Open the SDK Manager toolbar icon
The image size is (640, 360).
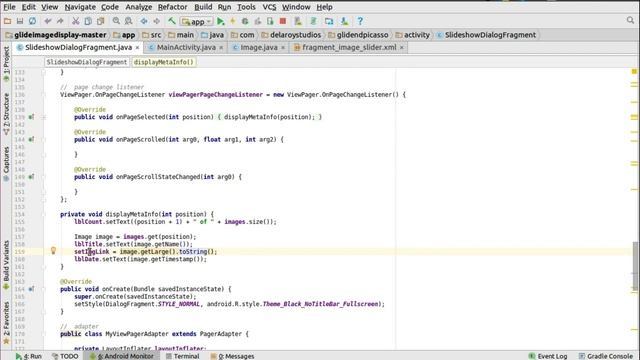[344, 21]
